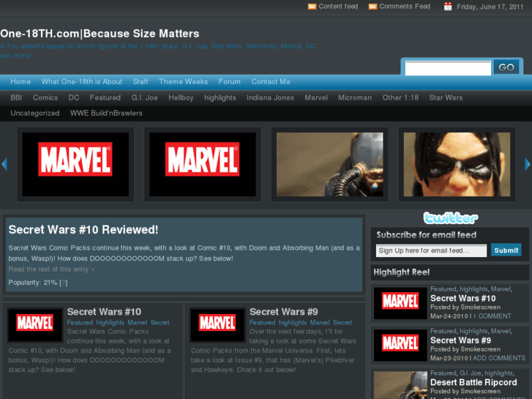Open the Theme Weeks page

point(184,82)
